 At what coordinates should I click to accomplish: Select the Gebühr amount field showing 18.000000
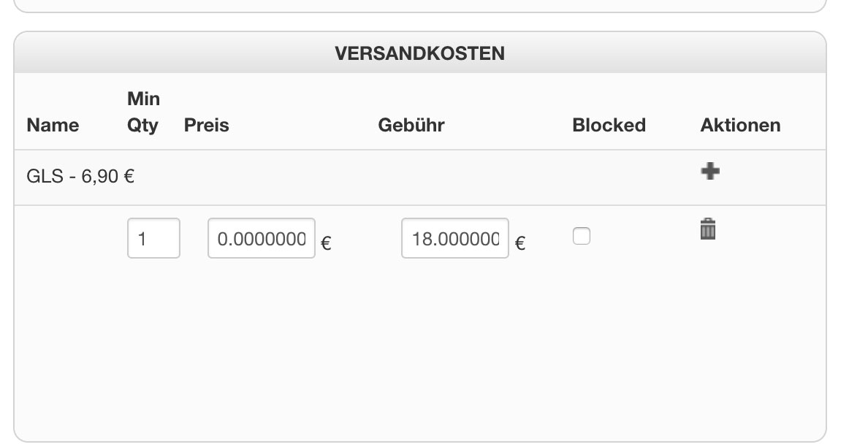tap(454, 238)
